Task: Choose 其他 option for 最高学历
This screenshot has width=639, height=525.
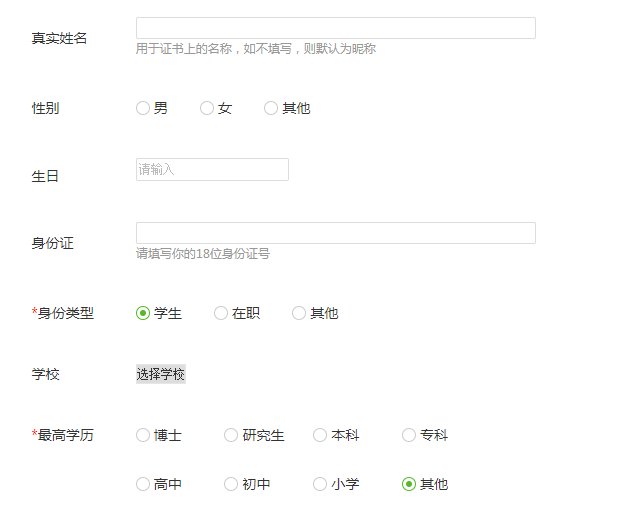Action: click(x=409, y=484)
